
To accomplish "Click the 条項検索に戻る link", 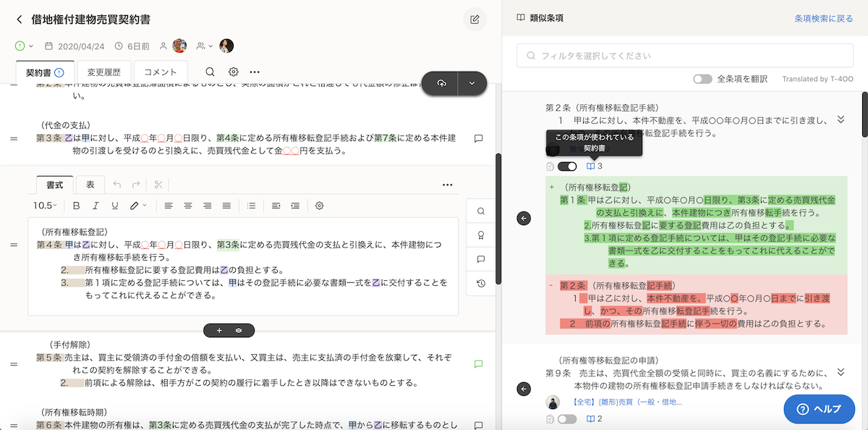I will pos(823,19).
